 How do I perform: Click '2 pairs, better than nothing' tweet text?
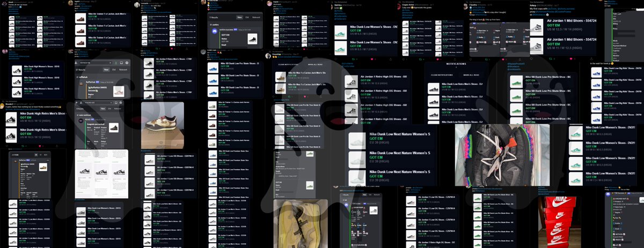point(32,107)
